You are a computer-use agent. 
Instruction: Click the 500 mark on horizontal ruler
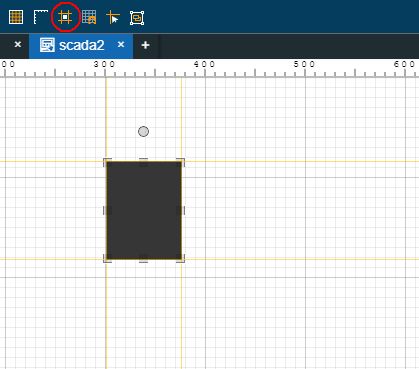pos(304,64)
